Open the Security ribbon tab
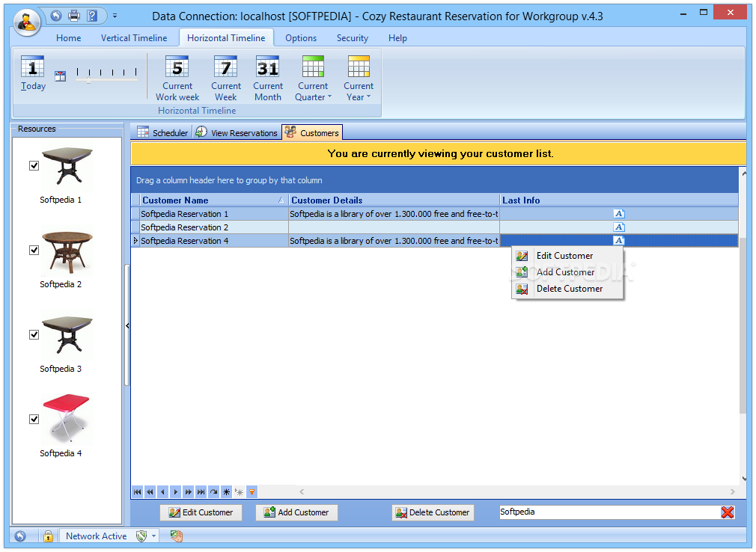 point(352,37)
